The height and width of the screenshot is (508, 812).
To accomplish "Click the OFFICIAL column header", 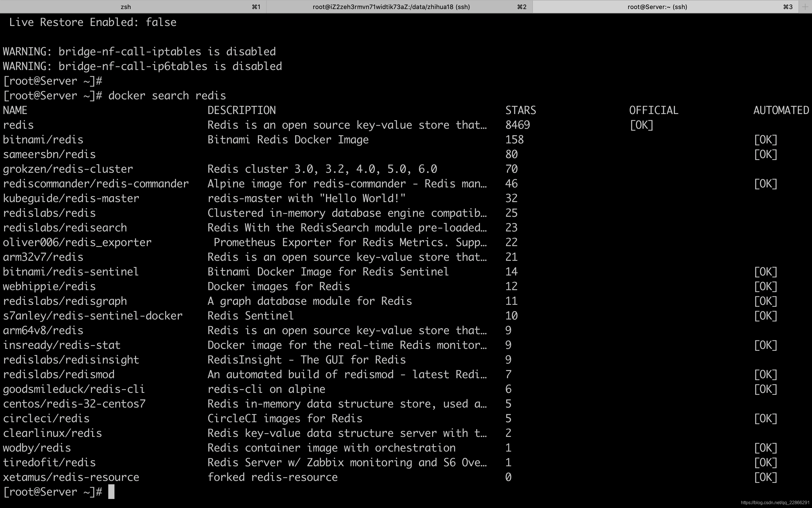I will pyautogui.click(x=654, y=110).
